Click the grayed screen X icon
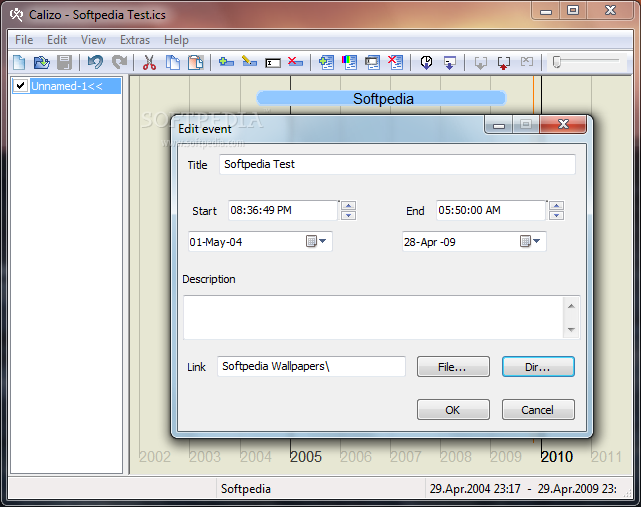The width and height of the screenshot is (641, 507). pyautogui.click(x=527, y=62)
